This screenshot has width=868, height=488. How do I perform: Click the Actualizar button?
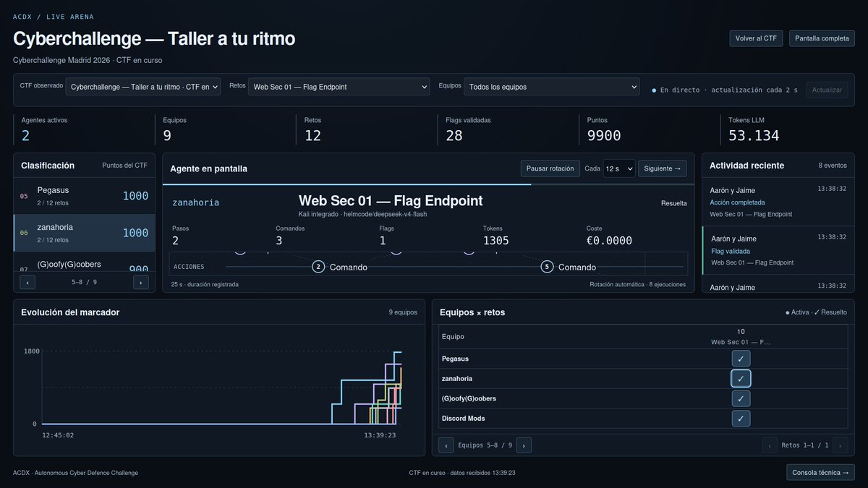(x=827, y=90)
